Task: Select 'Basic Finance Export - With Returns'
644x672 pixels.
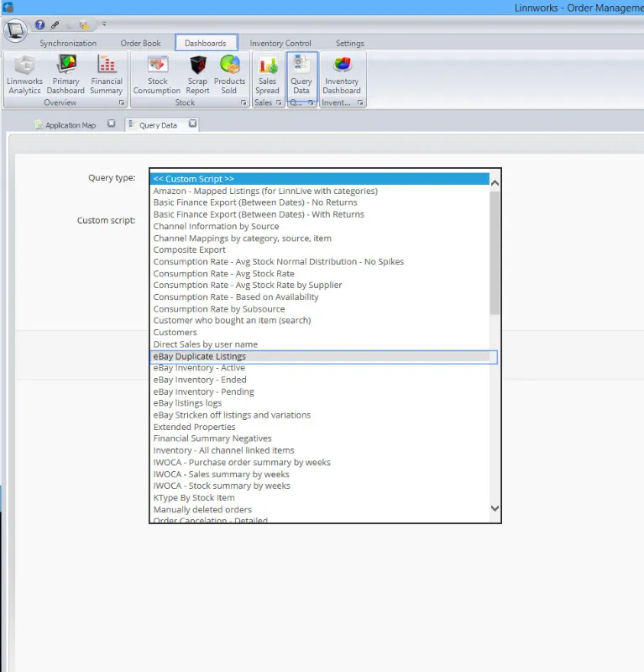Action: (x=320, y=214)
